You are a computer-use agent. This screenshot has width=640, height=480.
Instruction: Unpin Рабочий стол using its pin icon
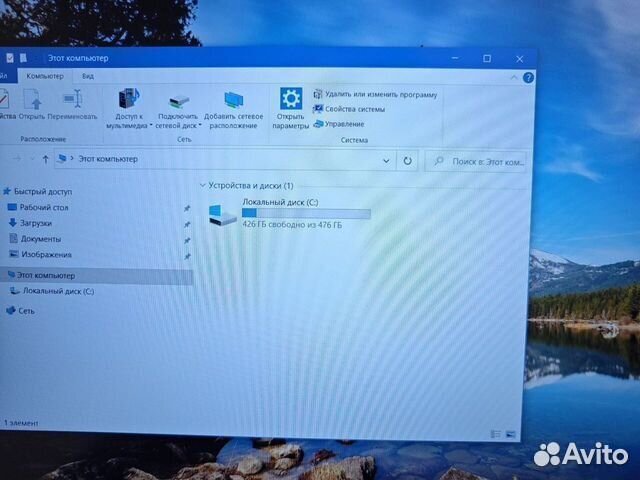pos(187,209)
